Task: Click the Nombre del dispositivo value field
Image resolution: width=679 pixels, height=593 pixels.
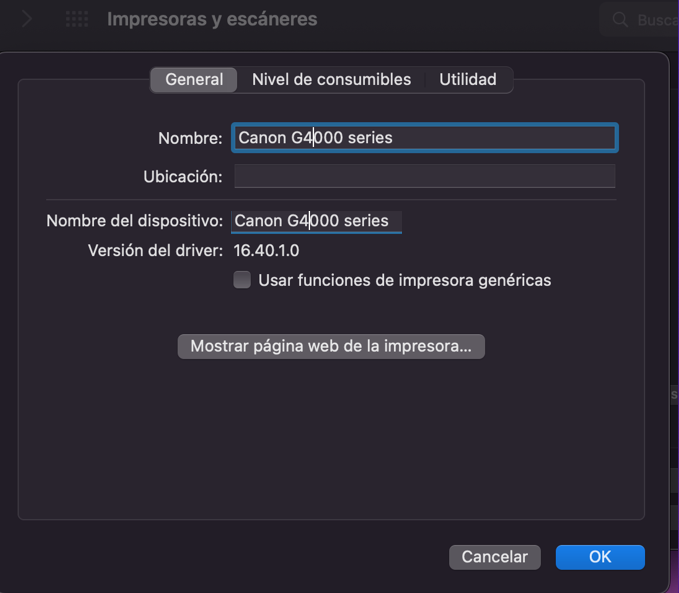Action: point(316,221)
